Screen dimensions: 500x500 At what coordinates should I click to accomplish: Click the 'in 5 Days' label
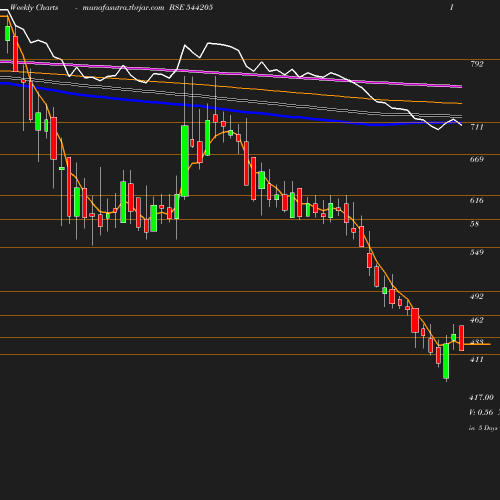pyautogui.click(x=483, y=428)
